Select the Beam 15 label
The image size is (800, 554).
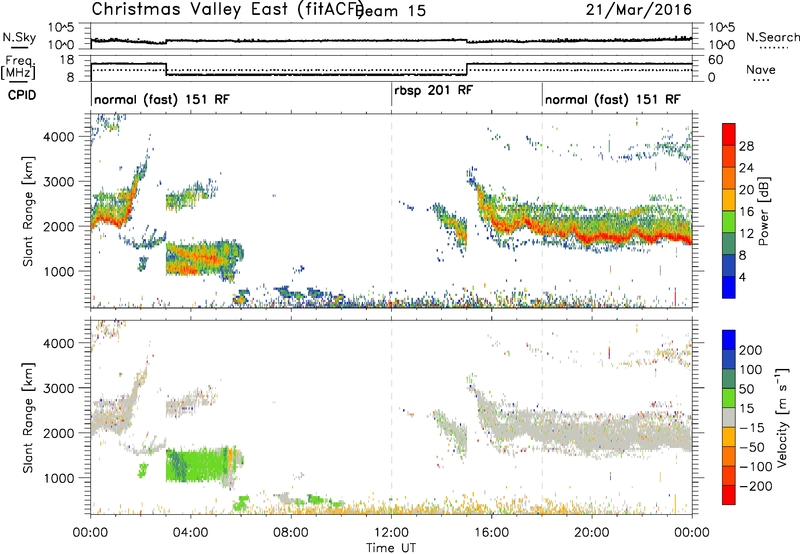[392, 10]
